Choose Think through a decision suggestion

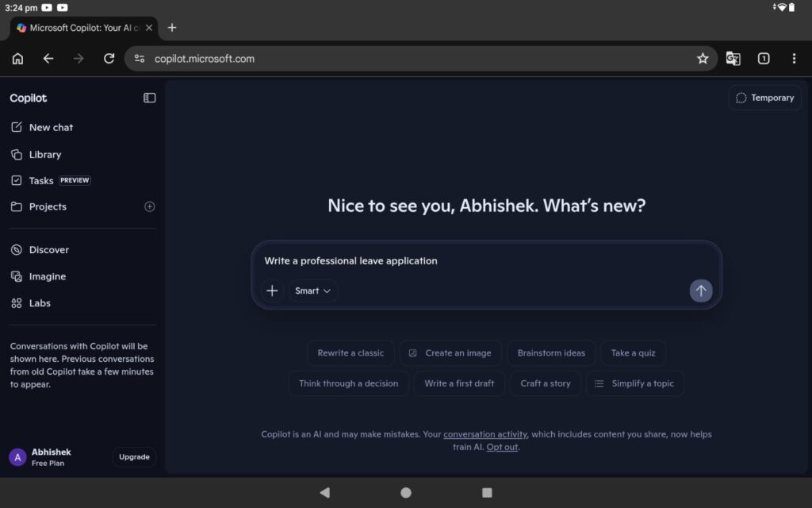(349, 383)
